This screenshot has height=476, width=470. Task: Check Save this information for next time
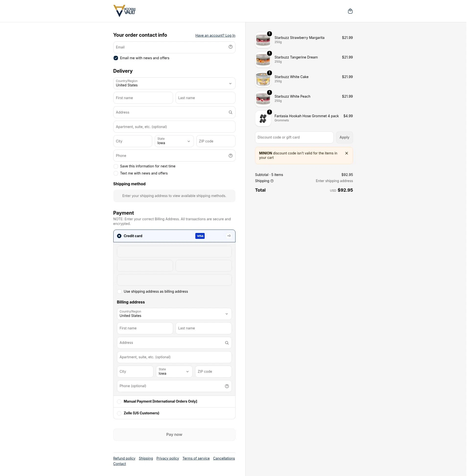pyautogui.click(x=116, y=166)
